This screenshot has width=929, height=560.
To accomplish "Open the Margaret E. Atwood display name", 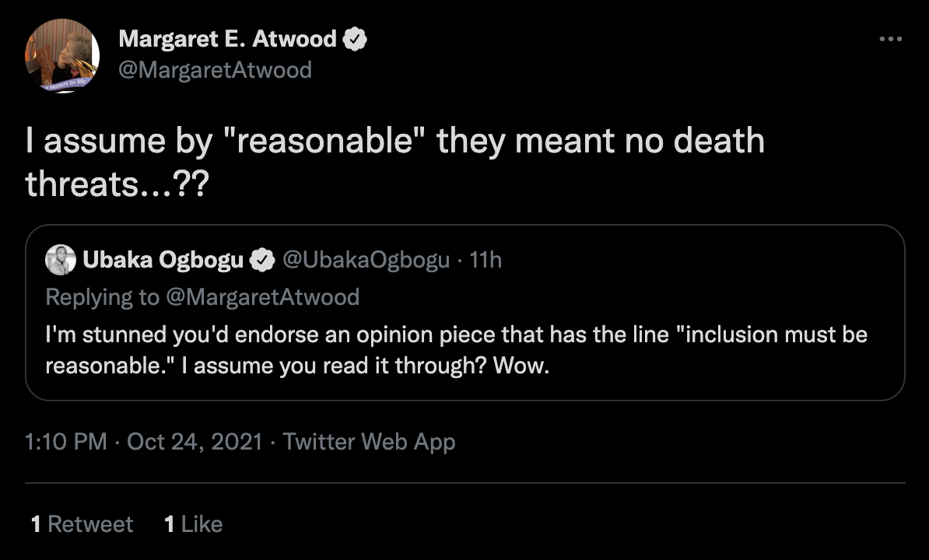I will [x=227, y=38].
